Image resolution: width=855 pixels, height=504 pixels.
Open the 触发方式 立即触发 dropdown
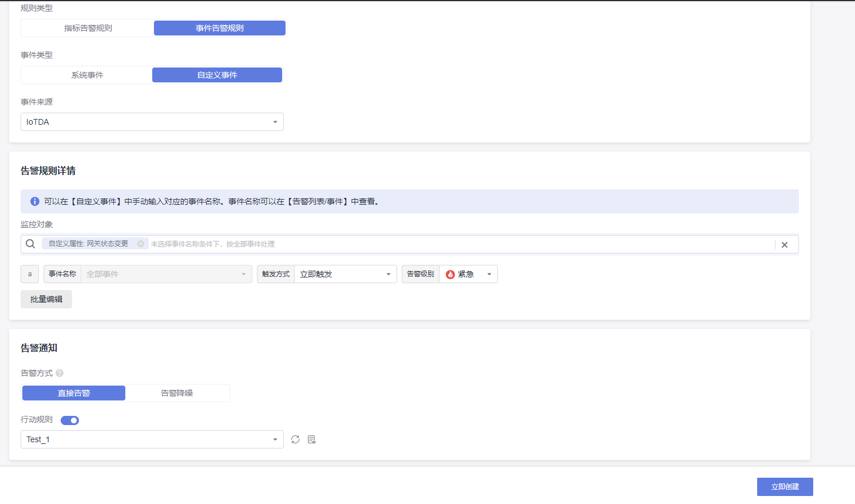coord(346,274)
